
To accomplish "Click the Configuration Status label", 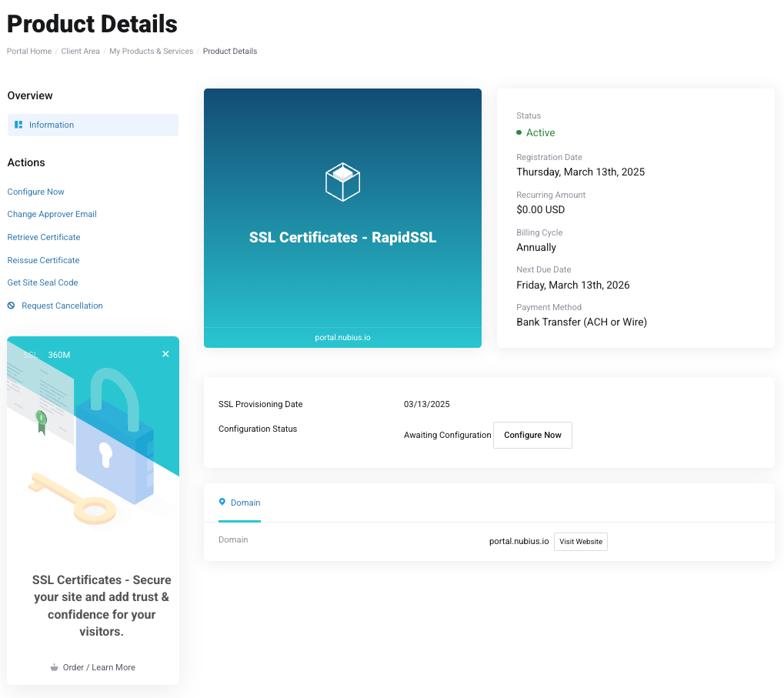I will tap(258, 429).
